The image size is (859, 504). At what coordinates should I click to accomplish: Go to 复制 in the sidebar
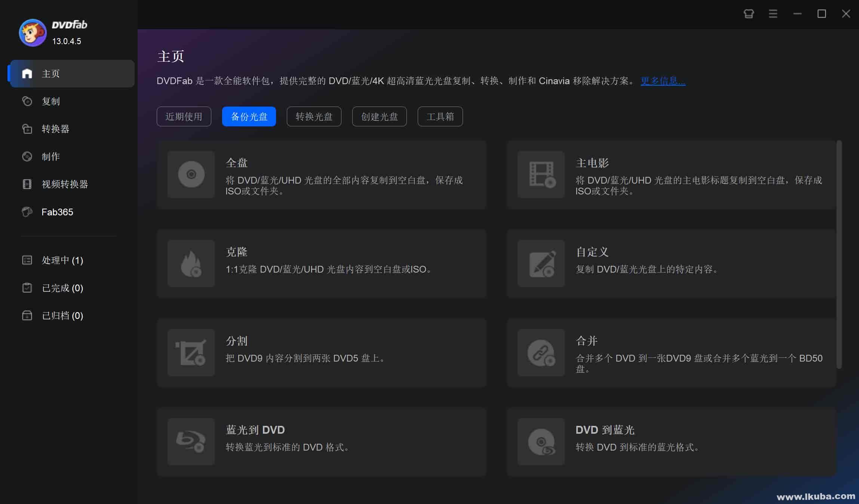click(x=51, y=101)
